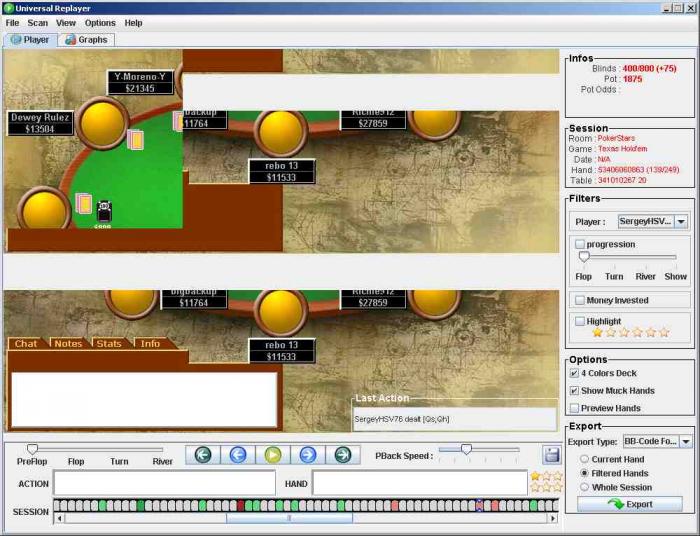The image size is (700, 536).
Task: Click the Y-Moreno-Y player label
Action: click(140, 82)
